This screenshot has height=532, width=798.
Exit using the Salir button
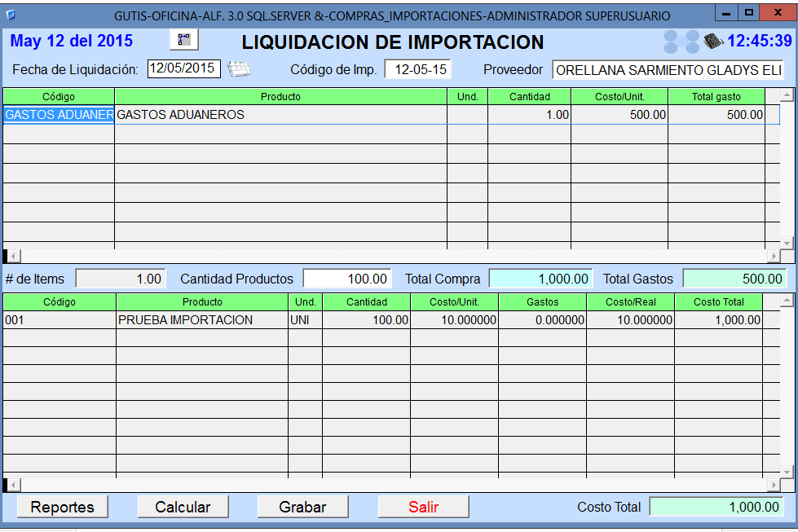[x=423, y=507]
